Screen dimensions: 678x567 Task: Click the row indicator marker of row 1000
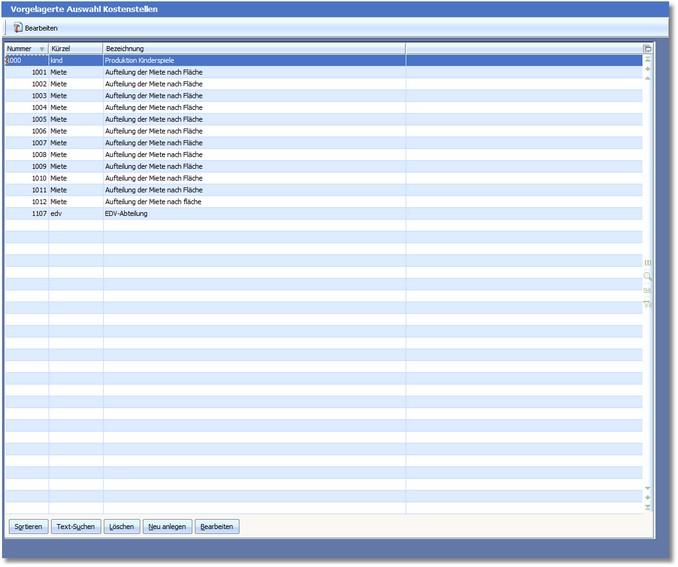(x=5, y=60)
